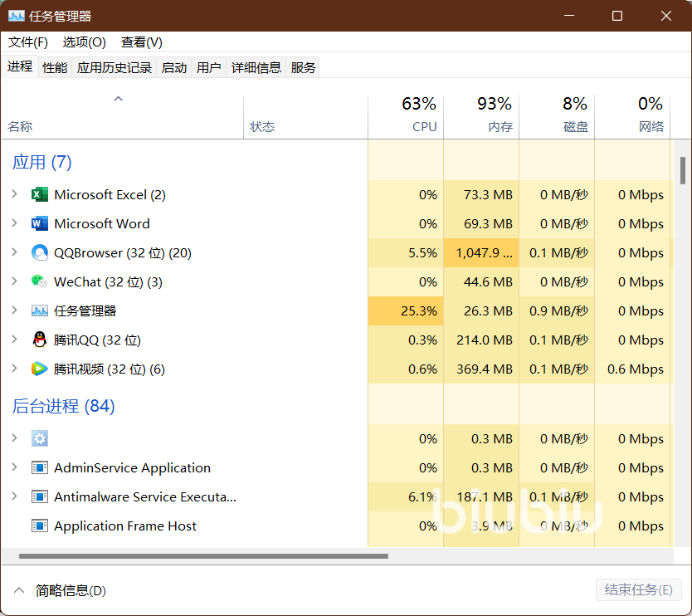The width and height of the screenshot is (692, 616).
Task: Expand the AdminService Application row
Action: (x=14, y=467)
